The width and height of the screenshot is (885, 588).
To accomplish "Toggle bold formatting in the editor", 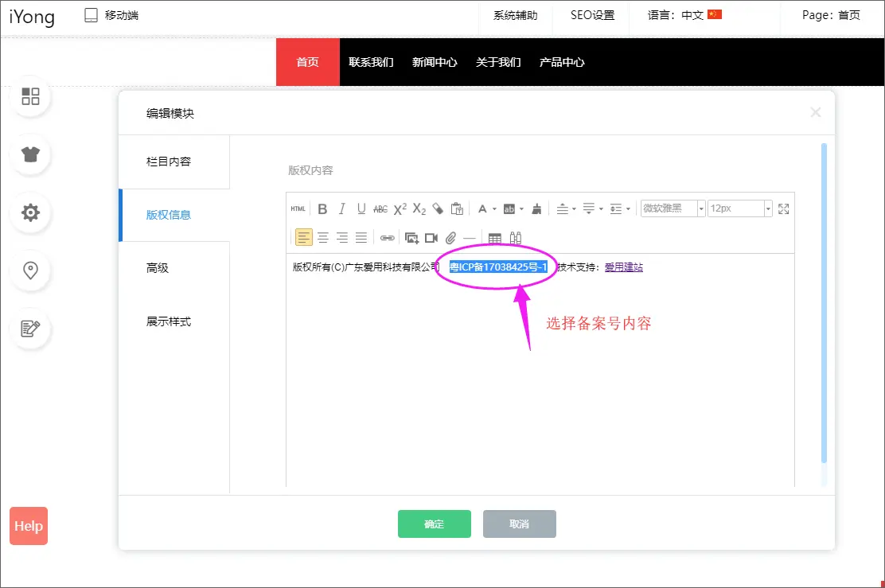I will (x=322, y=209).
